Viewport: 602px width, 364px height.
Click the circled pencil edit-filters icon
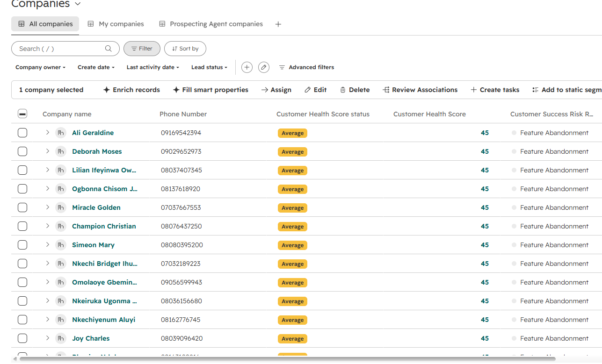(x=264, y=67)
